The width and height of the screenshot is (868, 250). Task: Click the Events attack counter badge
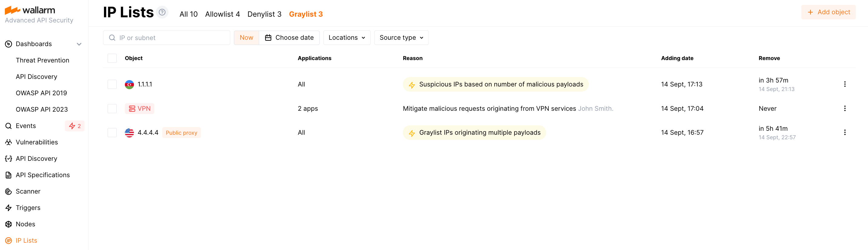pos(75,126)
